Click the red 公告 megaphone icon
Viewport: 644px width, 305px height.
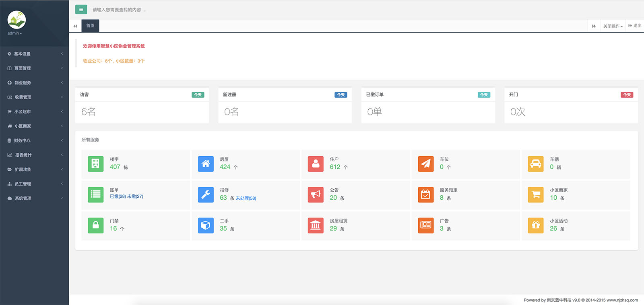click(316, 194)
